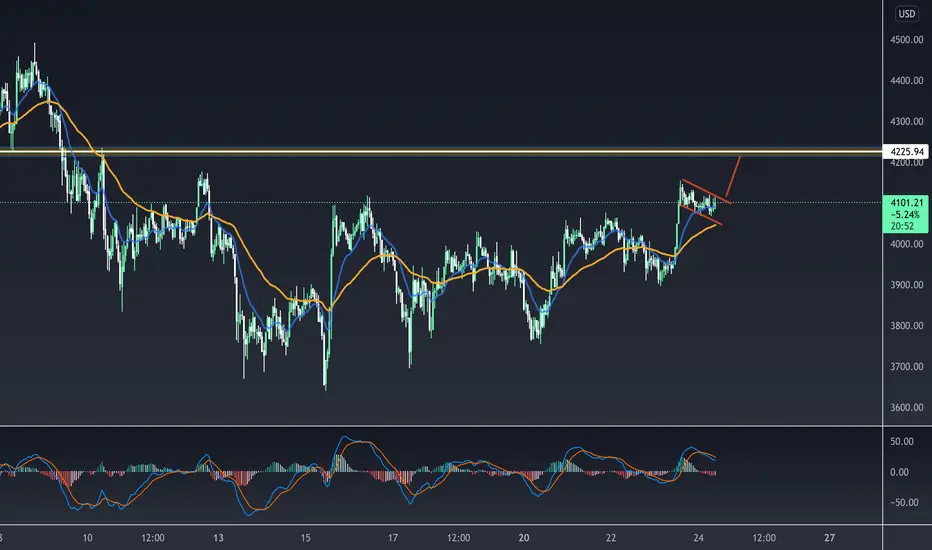
Task: Select the upper red flag trendline
Action: click(706, 191)
